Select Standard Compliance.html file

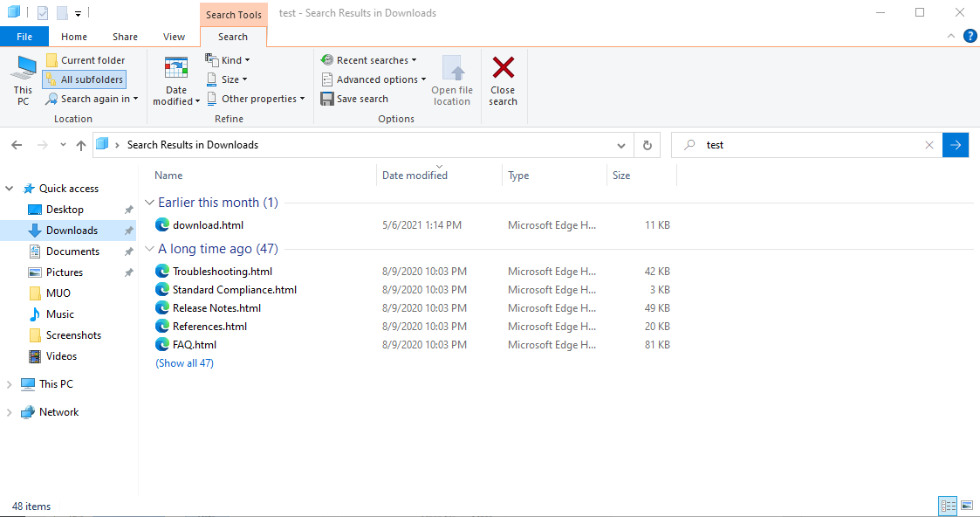tap(235, 289)
